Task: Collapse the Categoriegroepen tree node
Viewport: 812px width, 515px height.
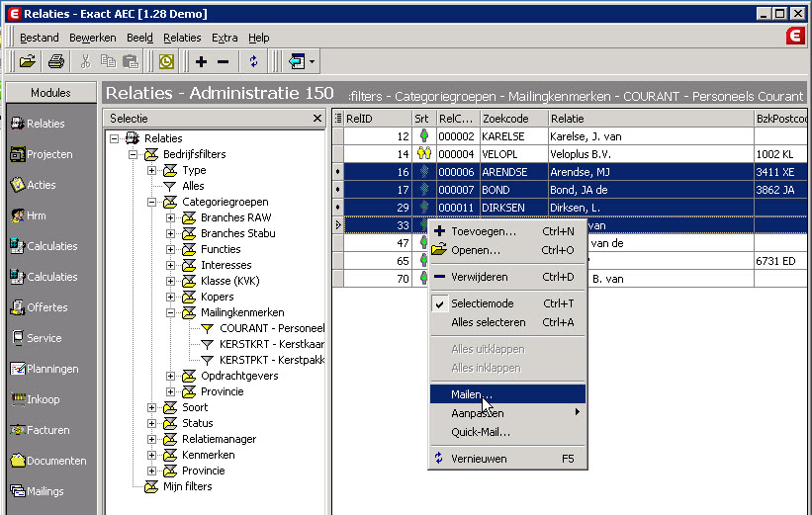Action: click(x=151, y=202)
